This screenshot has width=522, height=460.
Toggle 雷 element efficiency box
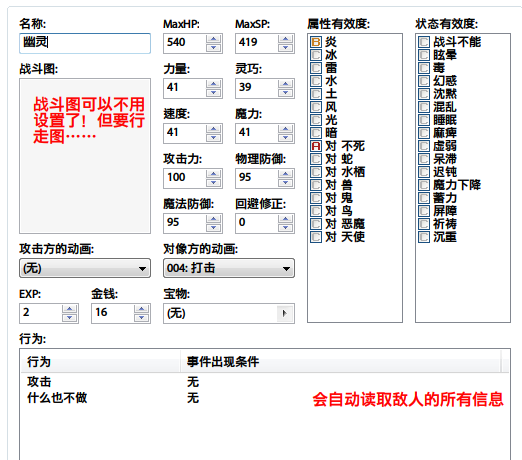316,68
